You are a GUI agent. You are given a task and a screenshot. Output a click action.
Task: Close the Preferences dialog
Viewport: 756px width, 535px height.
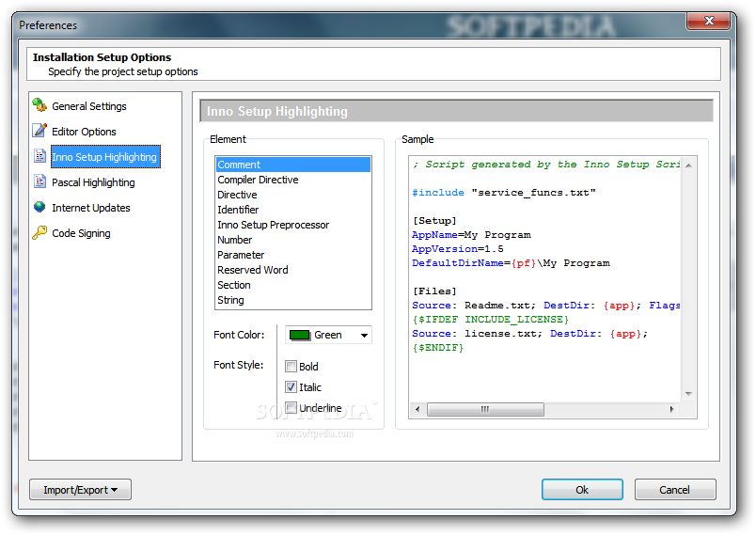(708, 21)
